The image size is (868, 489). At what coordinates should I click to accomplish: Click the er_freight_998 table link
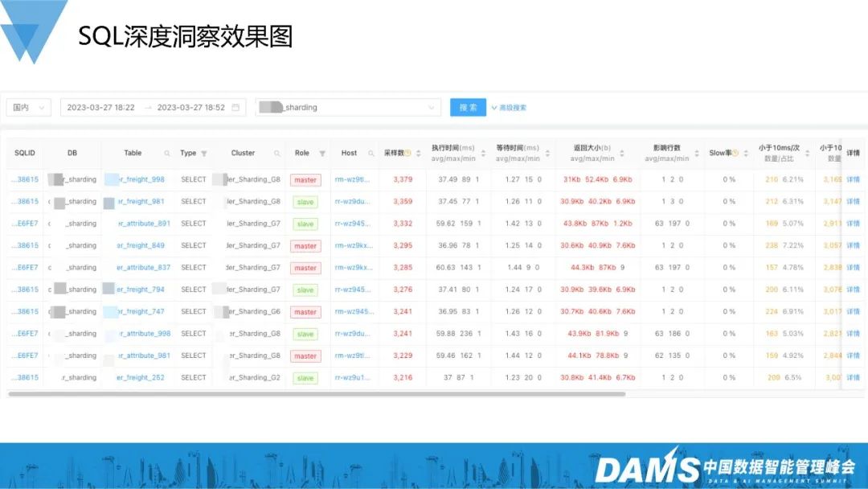(141, 179)
